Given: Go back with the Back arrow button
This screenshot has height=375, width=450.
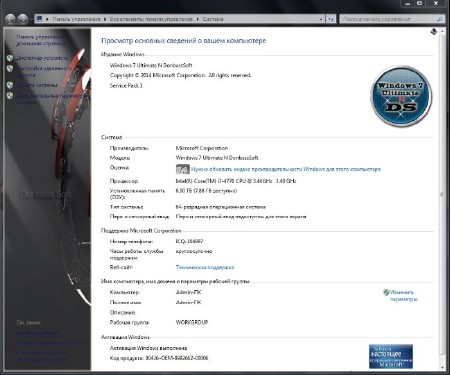Looking at the screenshot, I should pos(10,19).
